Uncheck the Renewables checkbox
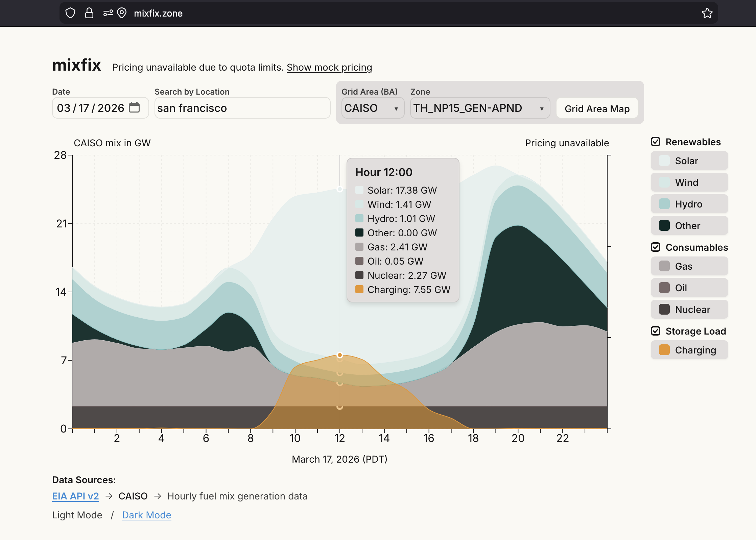The image size is (756, 540). 656,142
